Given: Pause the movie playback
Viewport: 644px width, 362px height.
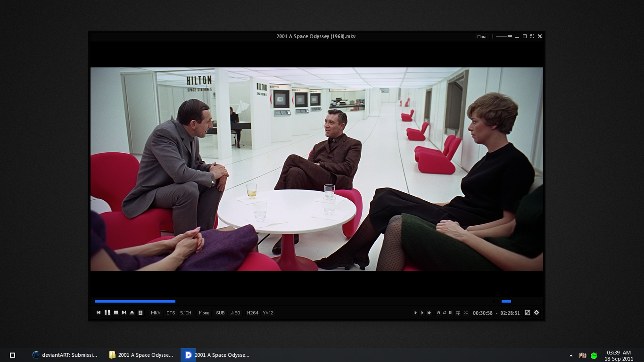Looking at the screenshot, I should (107, 313).
